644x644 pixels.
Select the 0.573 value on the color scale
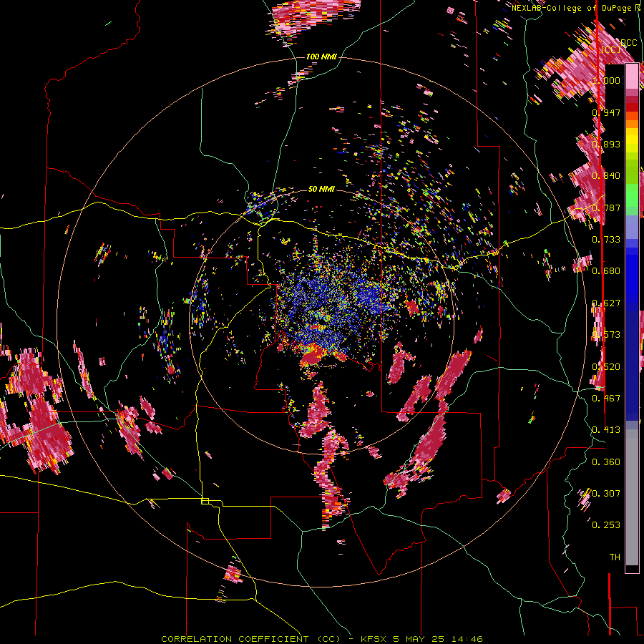pyautogui.click(x=606, y=335)
